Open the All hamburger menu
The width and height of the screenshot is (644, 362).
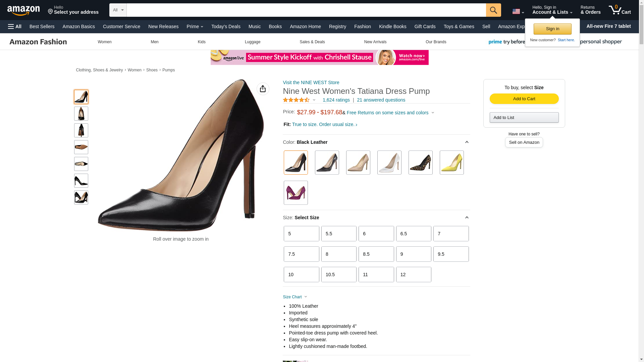point(15,26)
